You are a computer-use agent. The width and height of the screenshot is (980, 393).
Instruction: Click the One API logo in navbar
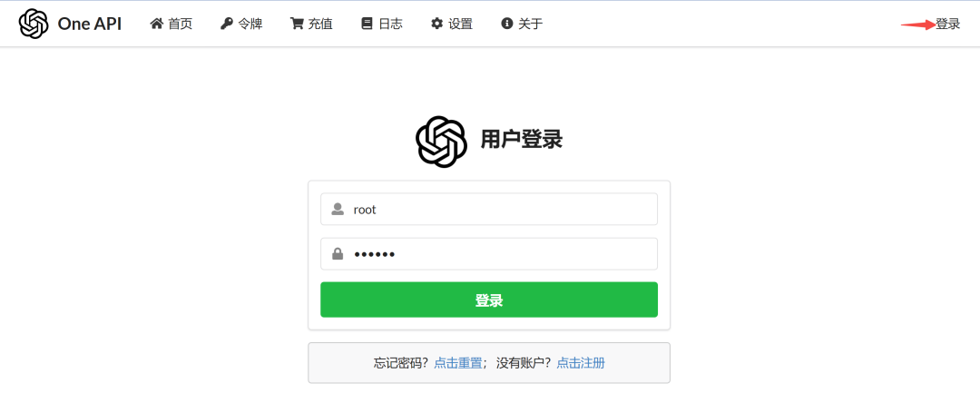tap(34, 24)
